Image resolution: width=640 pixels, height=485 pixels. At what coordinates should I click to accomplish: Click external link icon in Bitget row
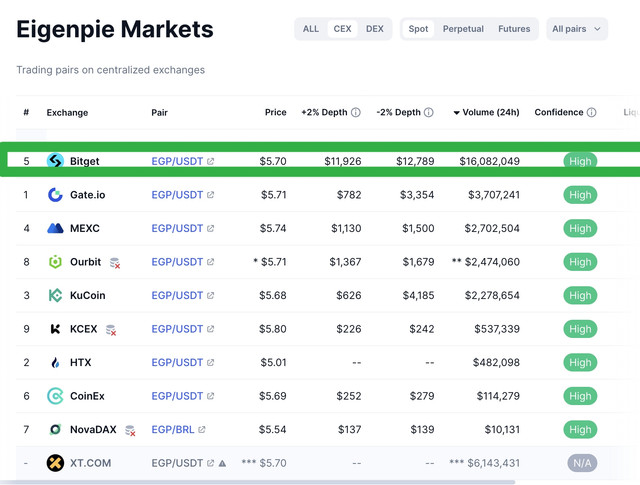210,161
